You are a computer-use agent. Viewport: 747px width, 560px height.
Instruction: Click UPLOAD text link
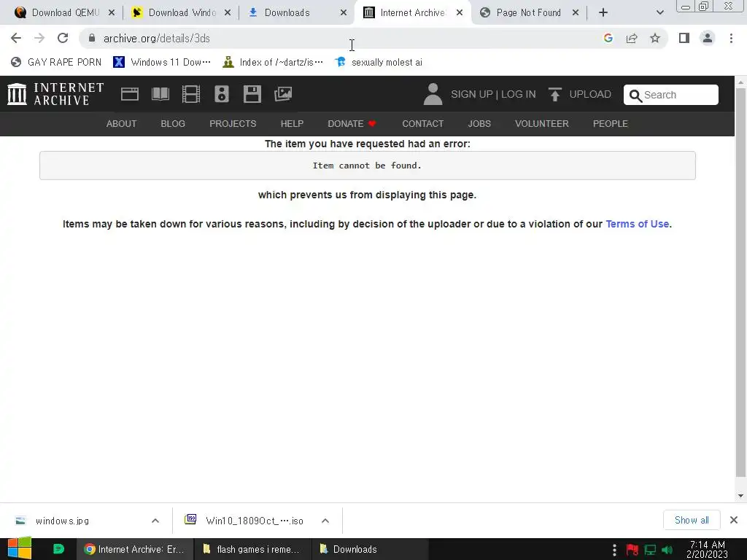(x=590, y=94)
